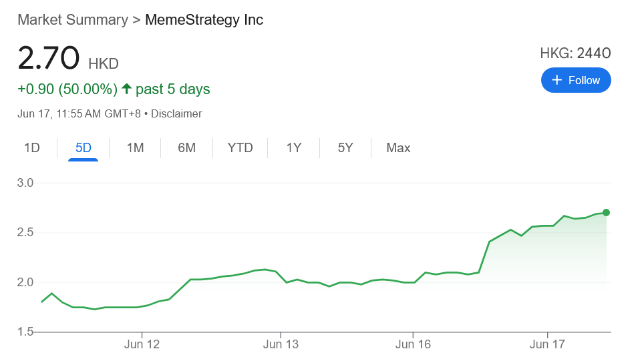Open the Disclaimer link

(176, 114)
